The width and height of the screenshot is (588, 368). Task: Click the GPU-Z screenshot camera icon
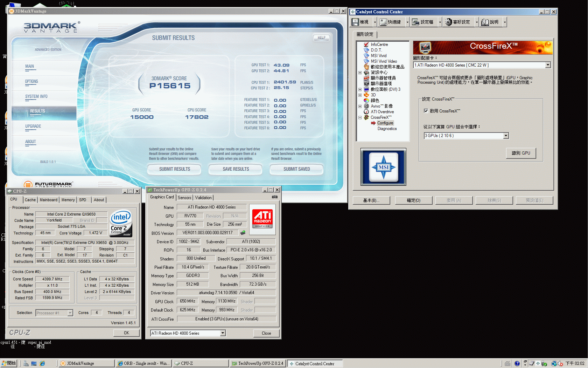click(x=275, y=197)
